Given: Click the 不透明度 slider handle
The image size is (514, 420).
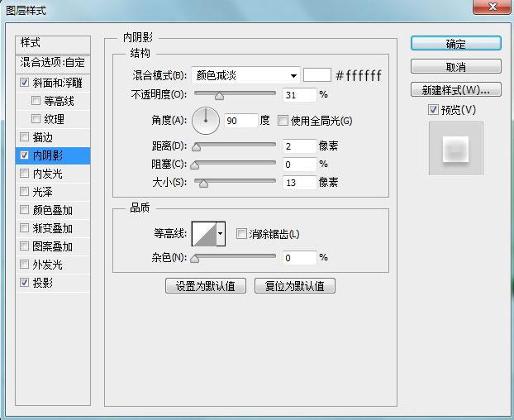Looking at the screenshot, I should tap(219, 96).
